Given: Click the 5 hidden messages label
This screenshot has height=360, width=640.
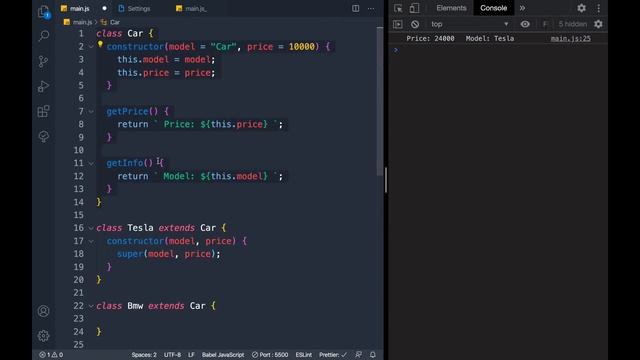Looking at the screenshot, I should coord(572,24).
